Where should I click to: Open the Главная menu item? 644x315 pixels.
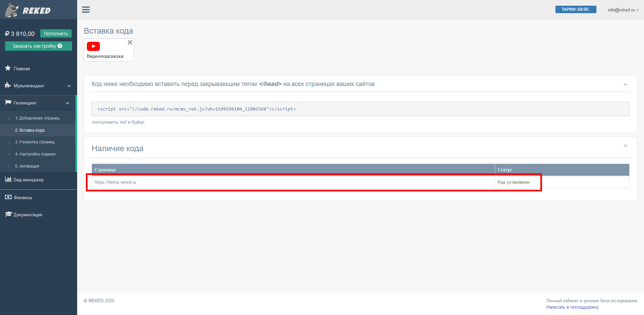[39, 69]
